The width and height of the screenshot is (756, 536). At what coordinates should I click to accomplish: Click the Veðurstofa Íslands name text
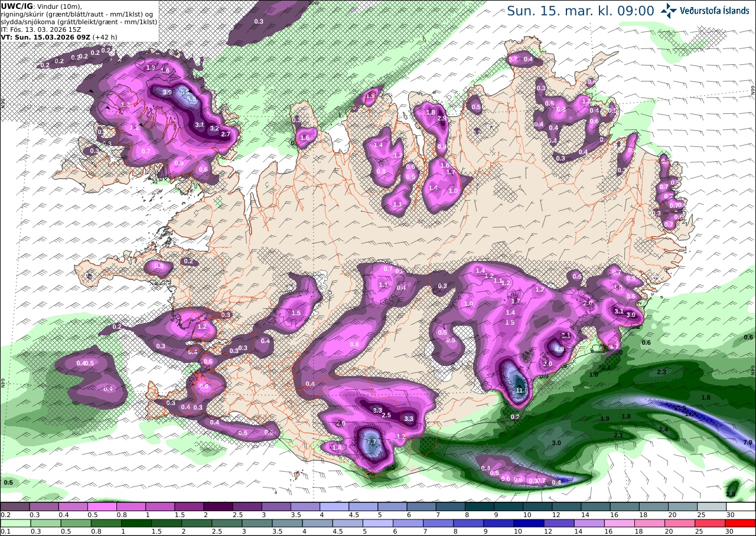(x=715, y=11)
